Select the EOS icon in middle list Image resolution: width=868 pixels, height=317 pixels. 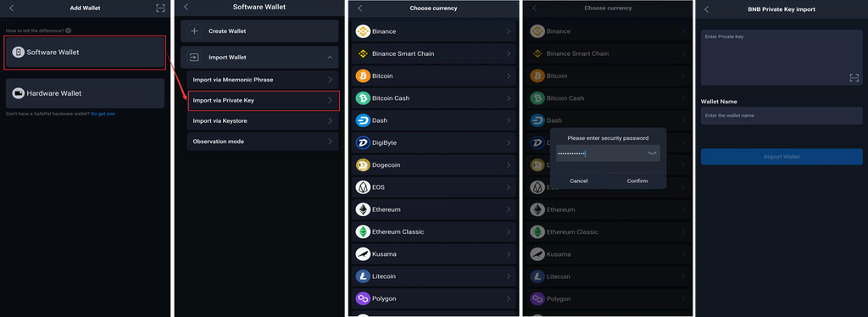(x=363, y=187)
